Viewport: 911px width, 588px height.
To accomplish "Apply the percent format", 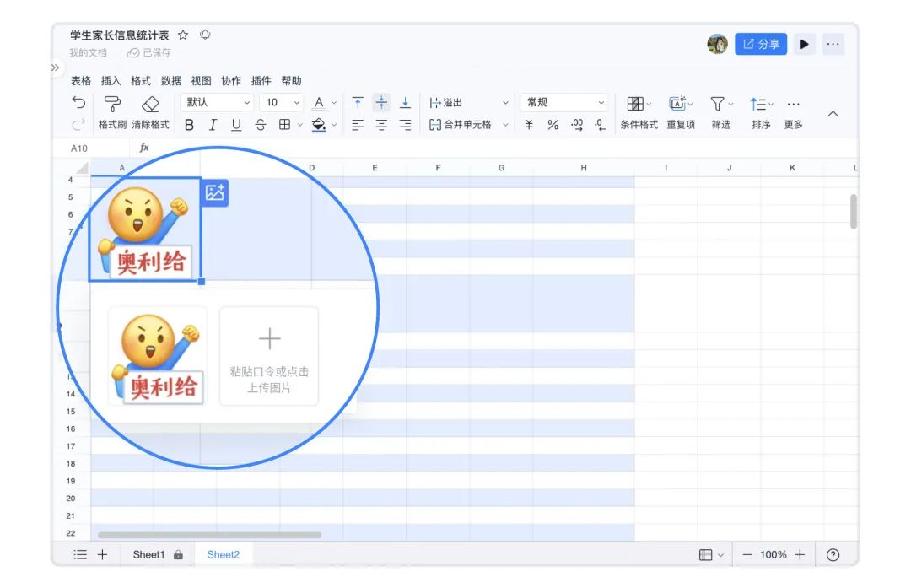I will point(553,125).
